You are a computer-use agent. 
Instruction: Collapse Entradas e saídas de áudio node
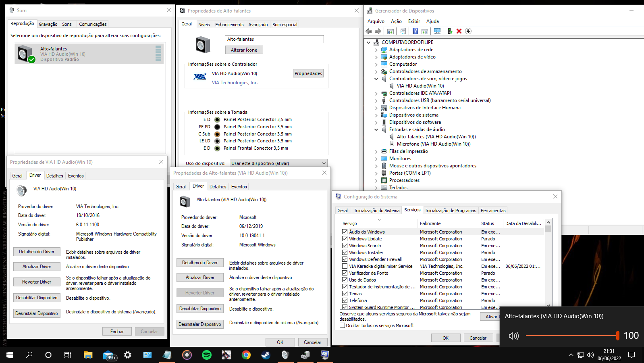point(376,130)
